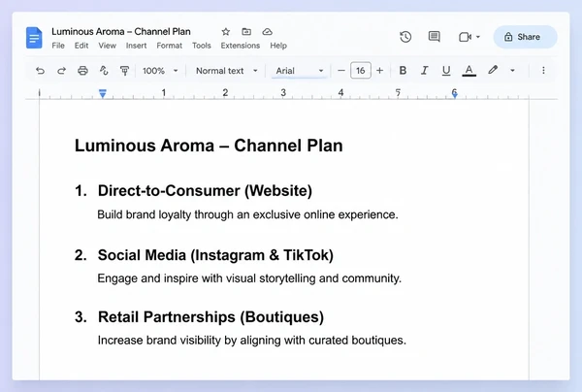Open the text color picker
The width and height of the screenshot is (582, 392).
point(469,71)
